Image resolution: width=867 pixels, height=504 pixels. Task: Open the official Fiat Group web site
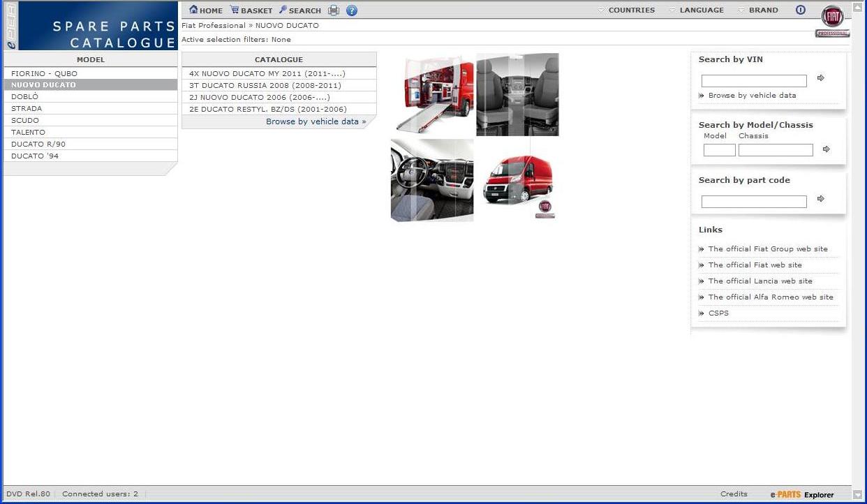768,249
